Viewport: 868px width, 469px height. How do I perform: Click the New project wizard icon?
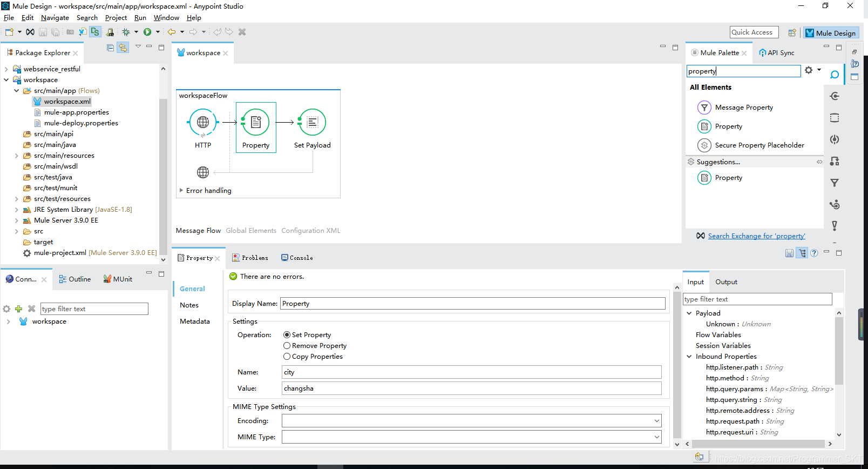point(9,32)
